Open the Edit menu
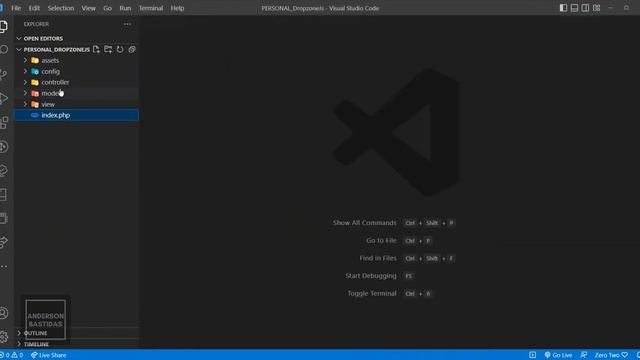Screen dimensions: 640x360 tap(34, 8)
